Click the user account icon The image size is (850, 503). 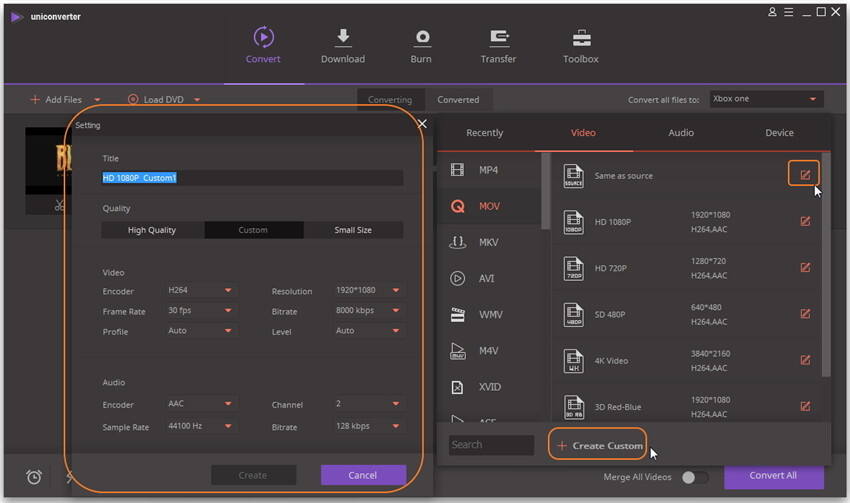772,12
